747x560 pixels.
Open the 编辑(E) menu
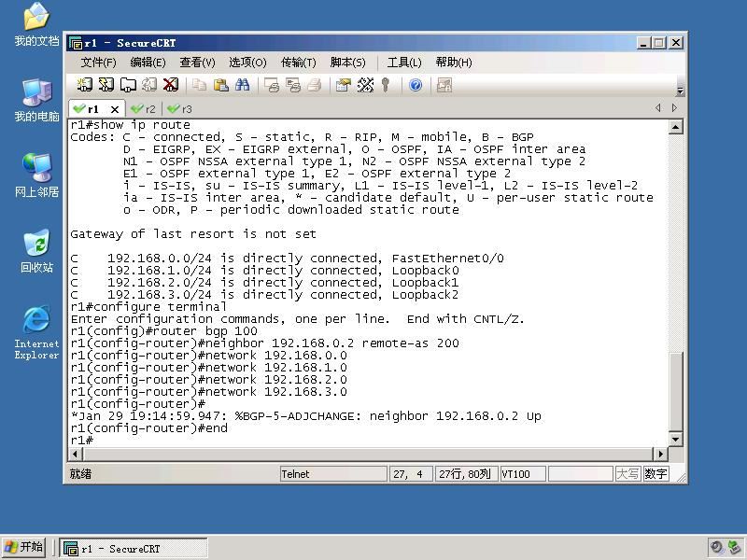(x=148, y=63)
